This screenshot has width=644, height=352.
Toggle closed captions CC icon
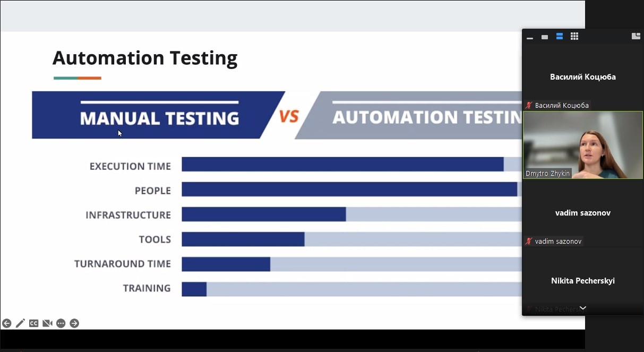click(33, 323)
